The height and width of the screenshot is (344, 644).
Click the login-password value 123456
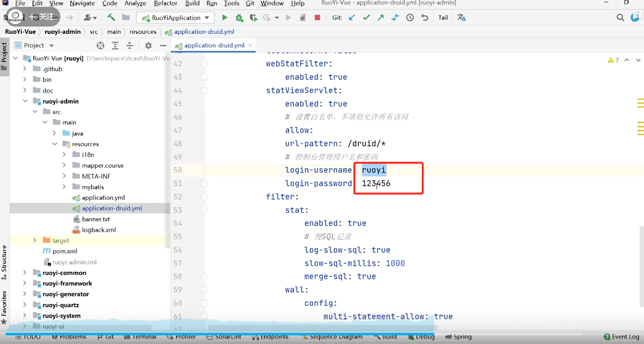click(376, 183)
